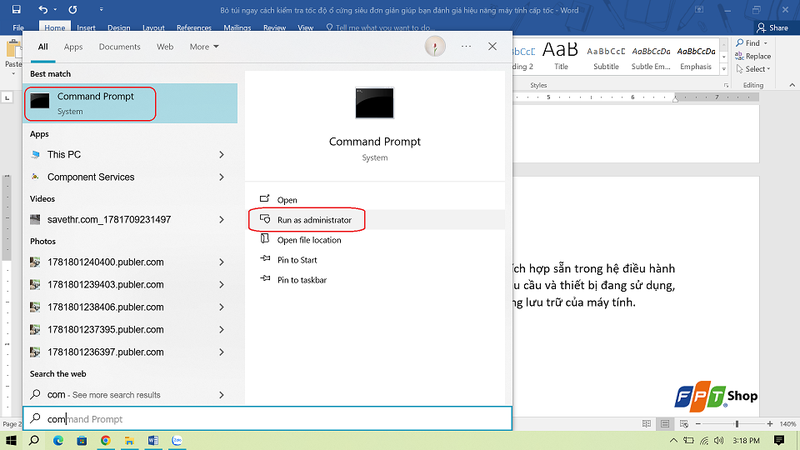Close the Windows search panel
Screen dimensions: 800x450
[x=492, y=46]
